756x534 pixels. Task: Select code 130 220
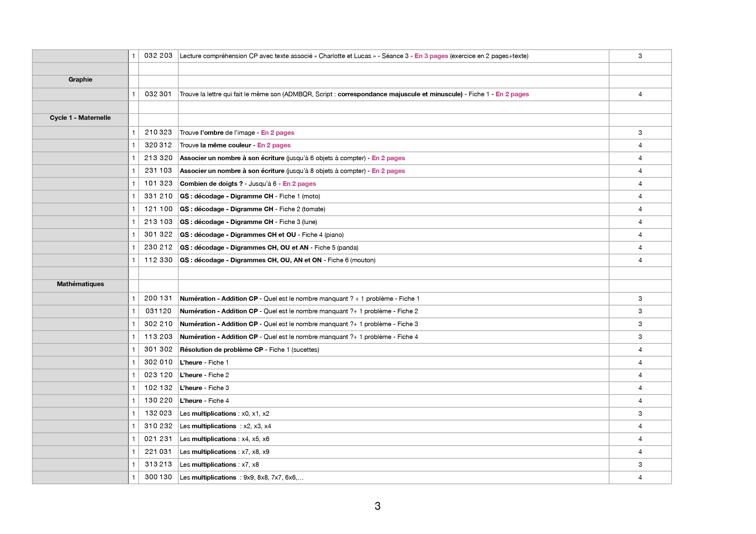click(158, 400)
